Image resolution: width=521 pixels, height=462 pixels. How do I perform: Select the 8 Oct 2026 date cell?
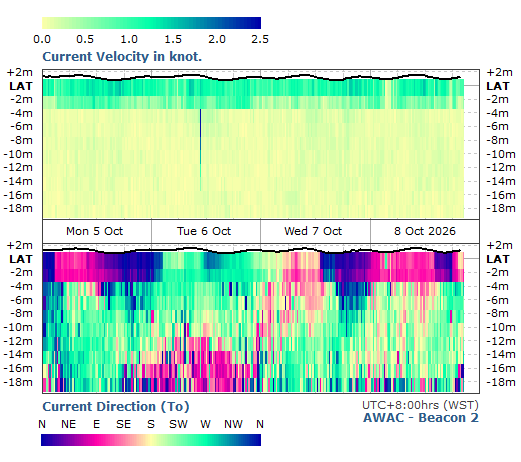tap(425, 231)
